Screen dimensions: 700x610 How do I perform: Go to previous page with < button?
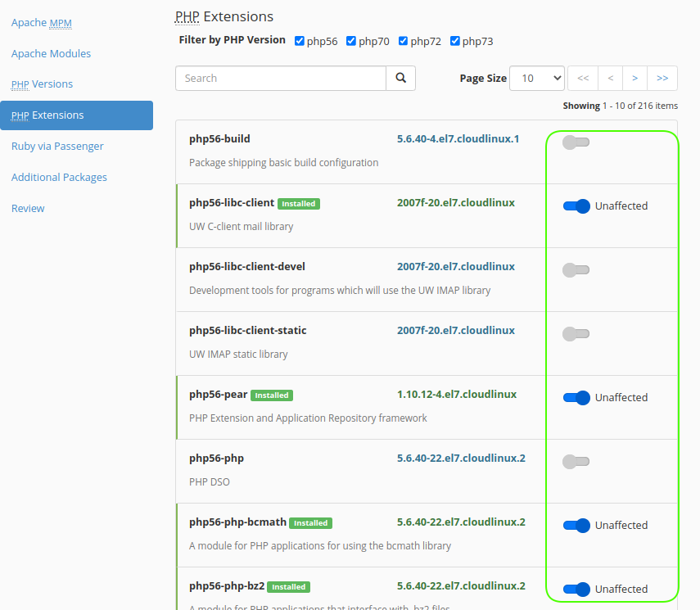click(610, 79)
